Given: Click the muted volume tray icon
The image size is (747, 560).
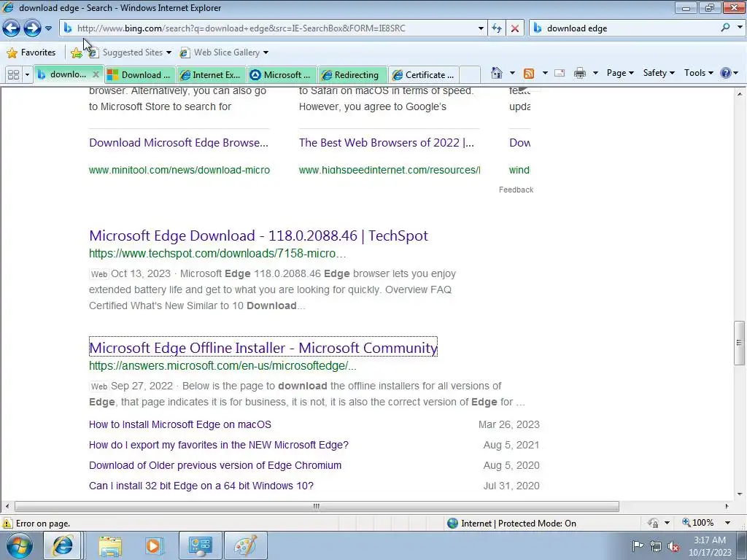Looking at the screenshot, I should point(673,546).
